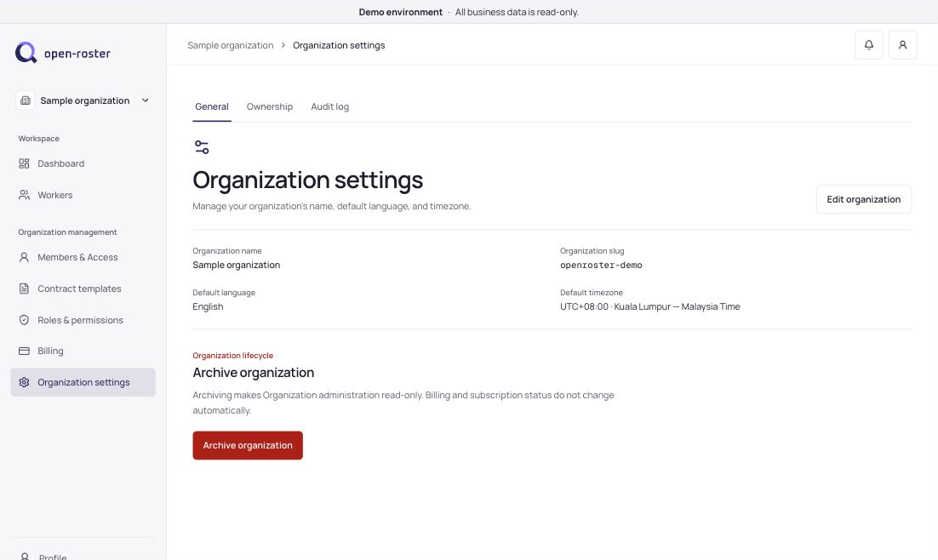Click the Archiving makes Organization administration description
This screenshot has width=938, height=560.
[x=403, y=403]
